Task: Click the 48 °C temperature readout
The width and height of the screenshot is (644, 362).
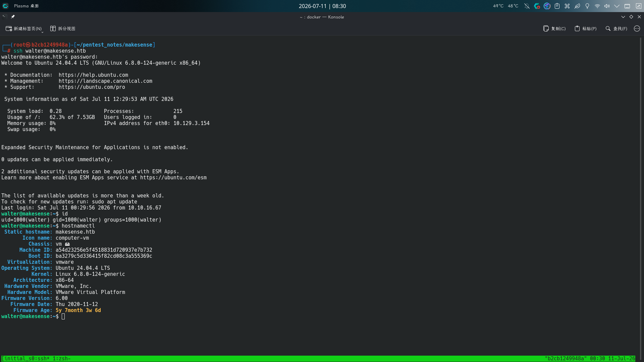Action: [x=513, y=6]
